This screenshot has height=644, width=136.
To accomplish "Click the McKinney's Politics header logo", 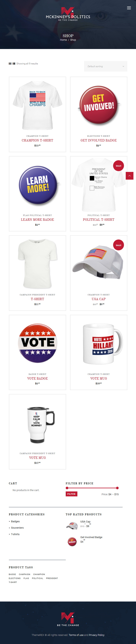I will (x=68, y=14).
